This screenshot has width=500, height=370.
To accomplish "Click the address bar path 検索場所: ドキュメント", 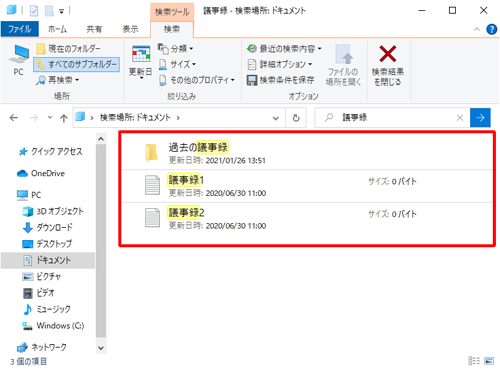I will 135,118.
